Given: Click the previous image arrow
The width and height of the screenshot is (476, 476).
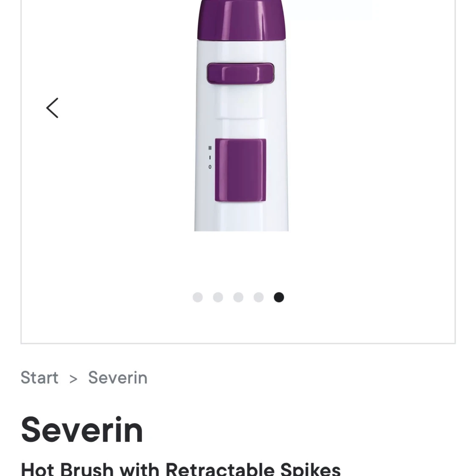Looking at the screenshot, I should tap(52, 108).
